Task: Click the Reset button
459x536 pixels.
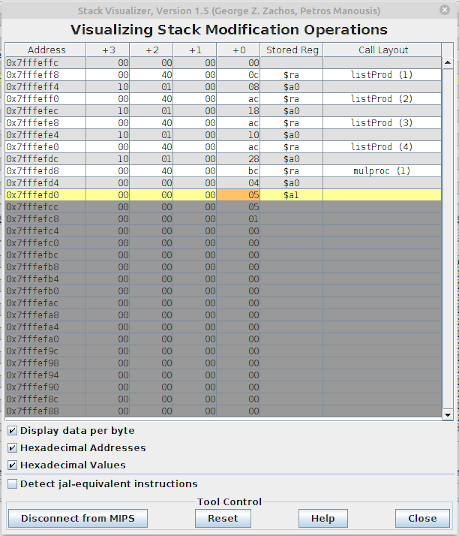Action: [x=223, y=518]
